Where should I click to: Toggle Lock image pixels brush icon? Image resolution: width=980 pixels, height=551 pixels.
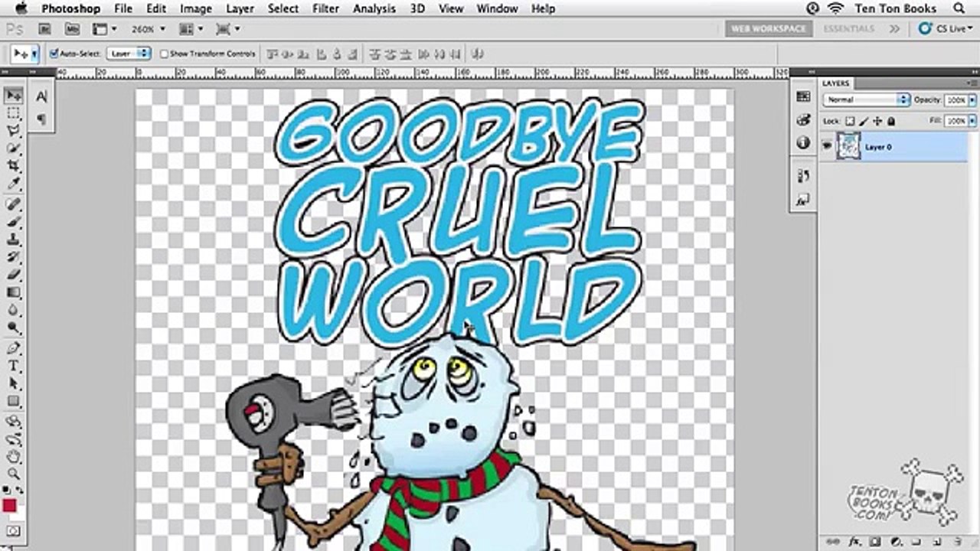(864, 121)
